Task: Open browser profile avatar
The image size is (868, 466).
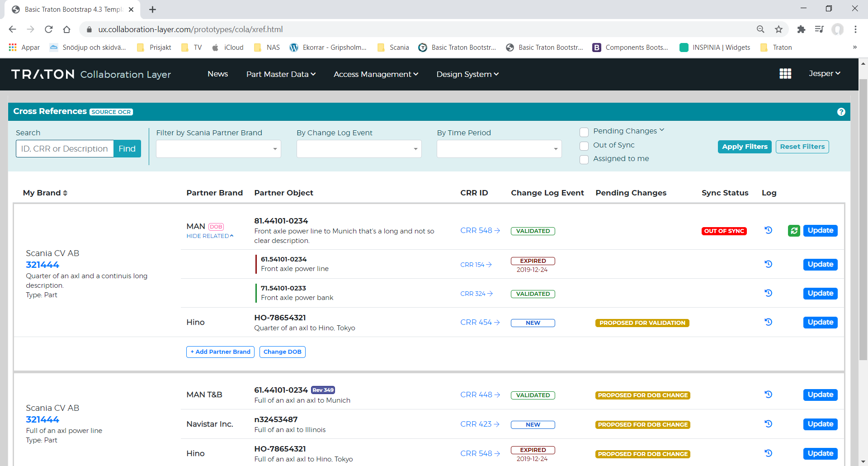Action: [838, 29]
